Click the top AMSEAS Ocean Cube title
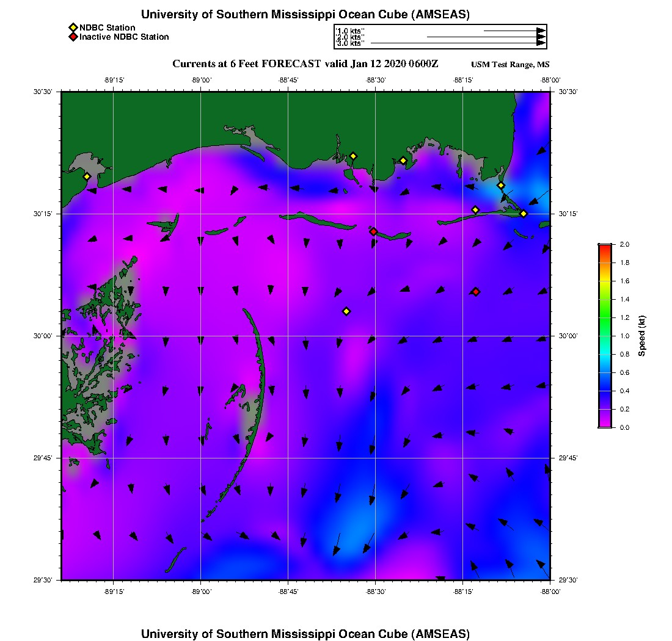The width and height of the screenshot is (672, 641). pyautogui.click(x=305, y=14)
